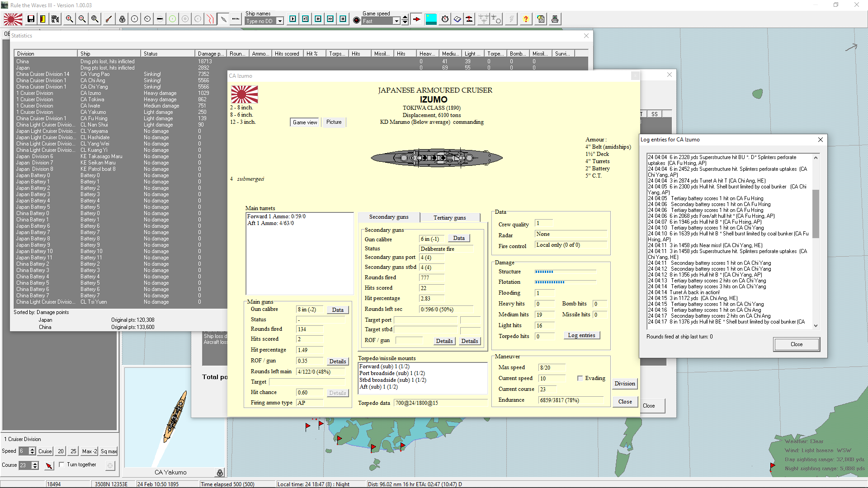Click the stopwatch toolbar icon
868x488 pixels.
(x=445, y=19)
